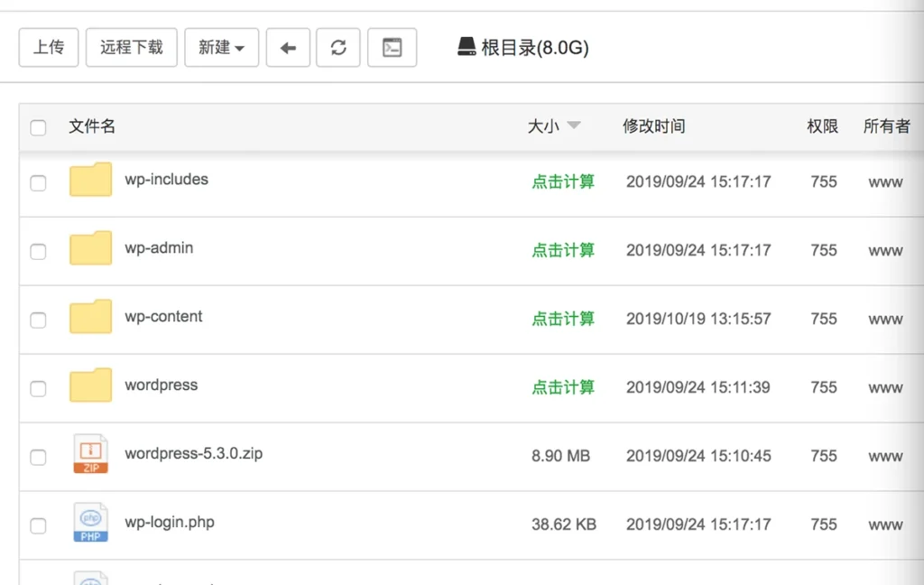Click the 8.90 MB size value
The width and height of the screenshot is (924, 585).
pyautogui.click(x=560, y=456)
